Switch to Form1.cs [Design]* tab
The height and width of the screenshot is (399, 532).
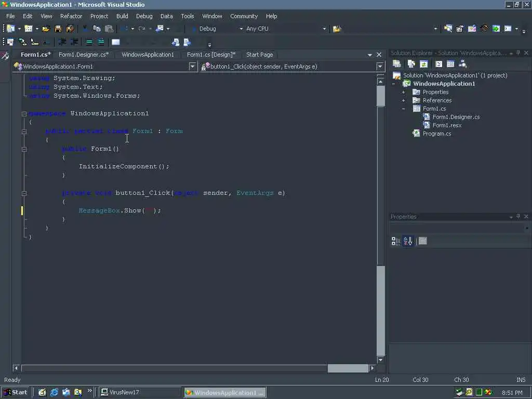pyautogui.click(x=211, y=55)
